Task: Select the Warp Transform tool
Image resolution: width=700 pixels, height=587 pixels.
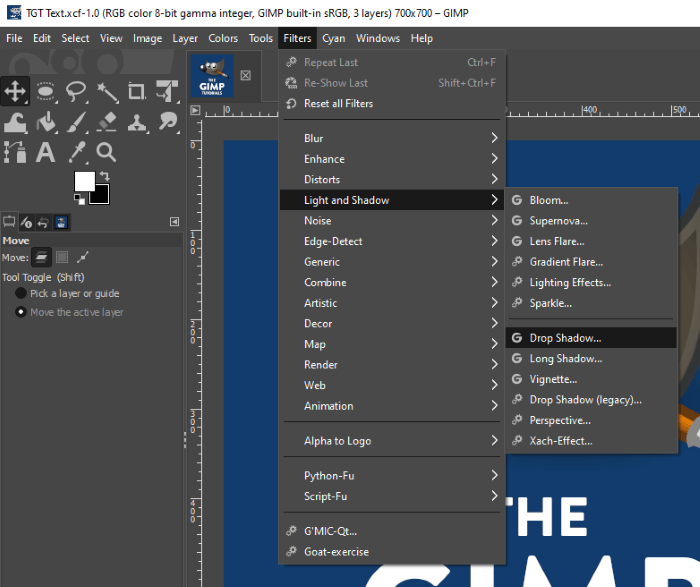Action: 15,121
